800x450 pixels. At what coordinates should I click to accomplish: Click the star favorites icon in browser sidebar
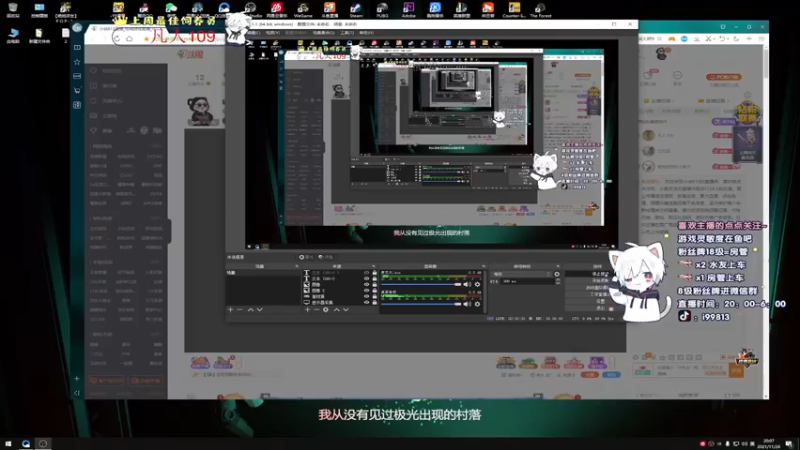point(77,62)
